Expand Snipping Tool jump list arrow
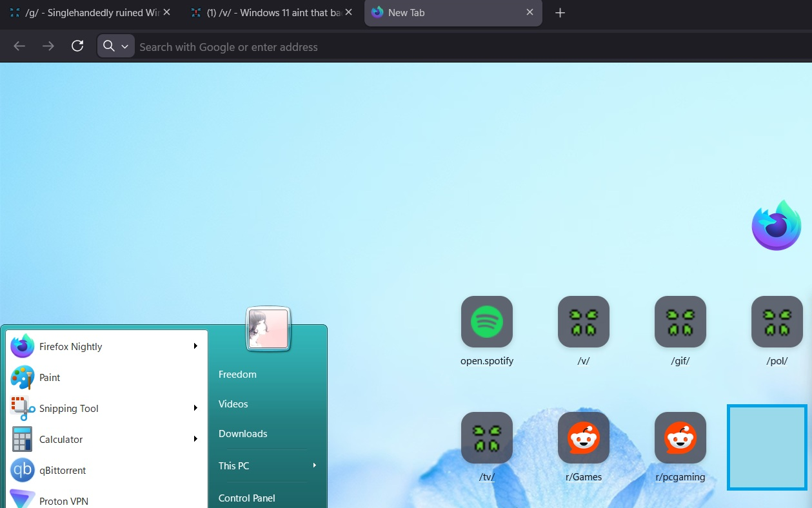This screenshot has width=812, height=508. [195, 408]
